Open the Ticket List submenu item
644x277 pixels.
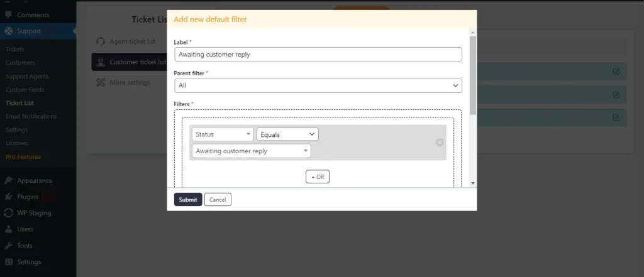[x=19, y=103]
